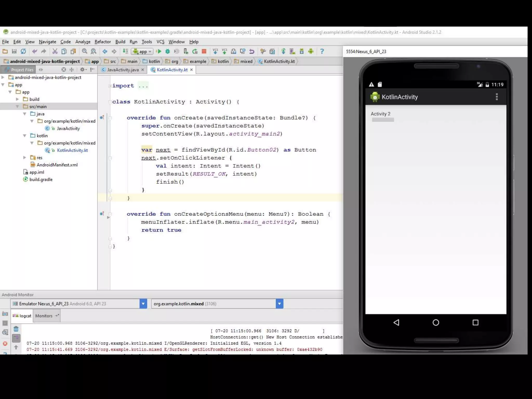Viewport: 532px width, 399px height.
Task: Switch to the JavaActivity.java tab
Action: click(x=123, y=70)
